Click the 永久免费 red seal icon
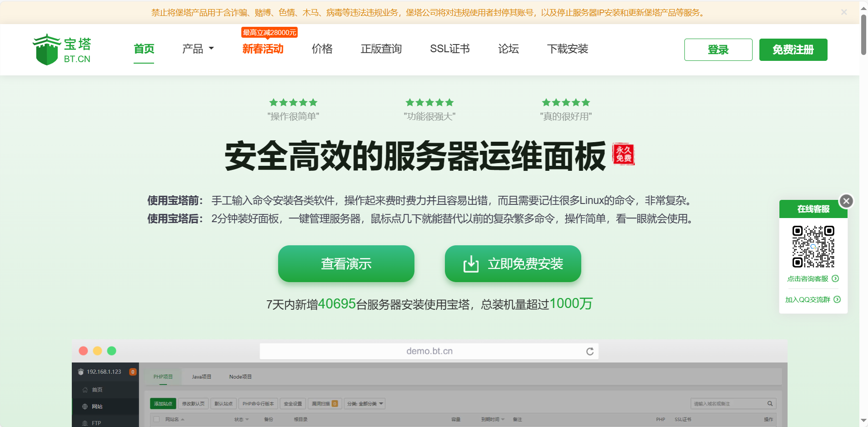The width and height of the screenshot is (868, 427). [624, 154]
